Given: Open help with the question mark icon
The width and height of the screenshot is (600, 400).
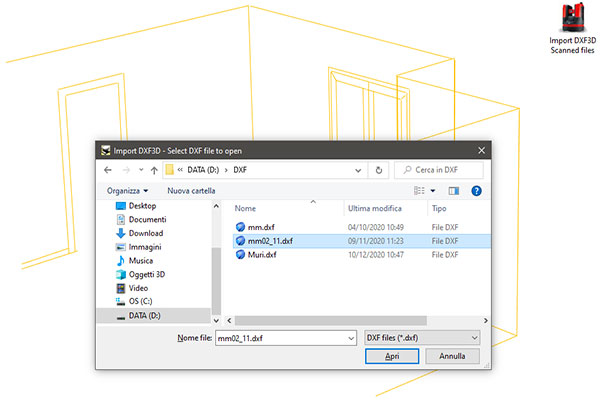Looking at the screenshot, I should 476,191.
